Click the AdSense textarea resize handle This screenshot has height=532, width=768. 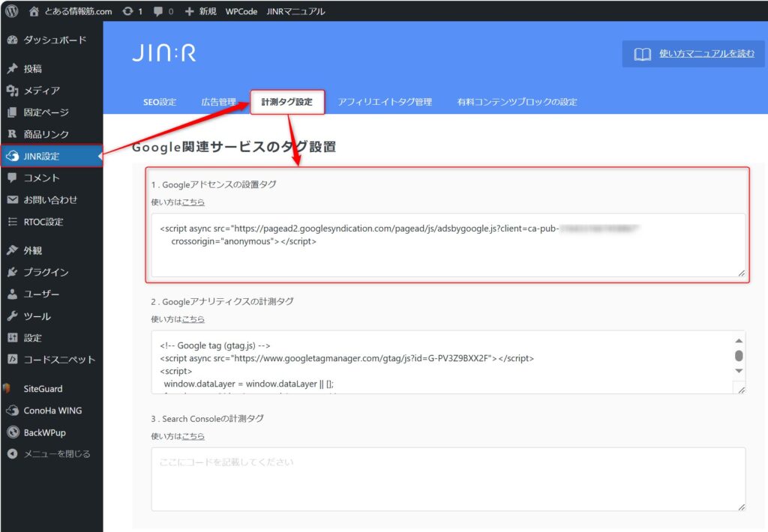pyautogui.click(x=742, y=273)
